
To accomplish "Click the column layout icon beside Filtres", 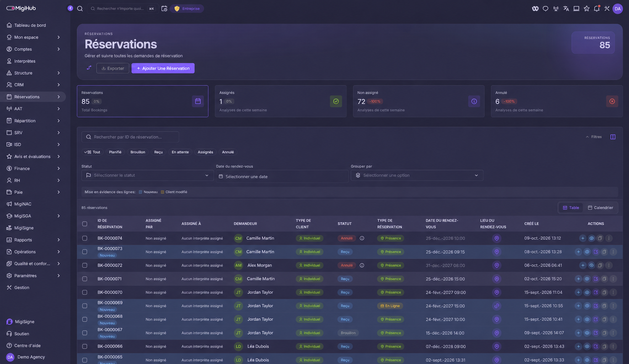I will point(613,137).
